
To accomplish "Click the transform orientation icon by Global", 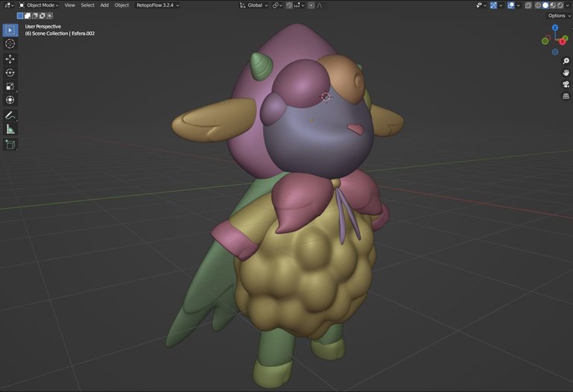I will coord(242,5).
